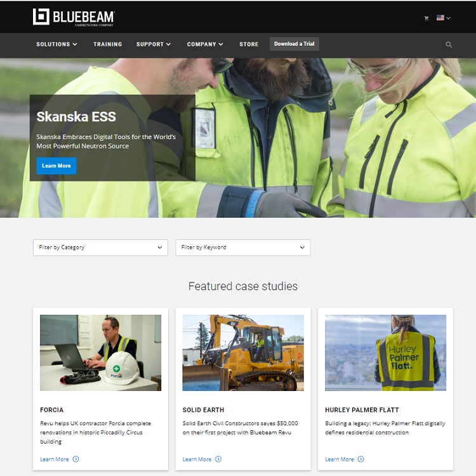Click arrow icon beside Solid Earth Learn More

point(218,459)
